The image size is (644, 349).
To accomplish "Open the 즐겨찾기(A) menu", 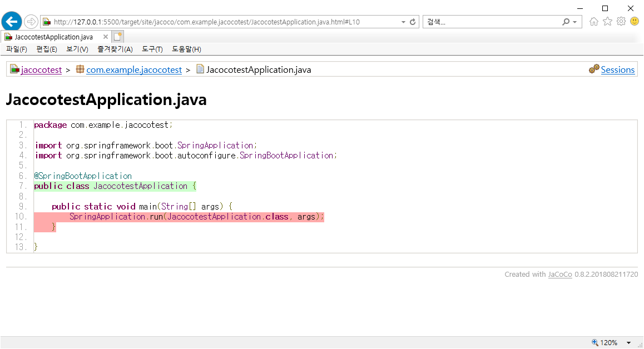I will (x=115, y=49).
